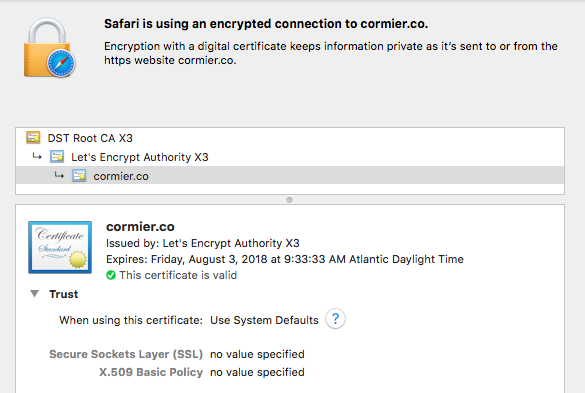Click the Safari compass badge on the padlock
Image resolution: width=585 pixels, height=393 pixels.
coord(61,63)
